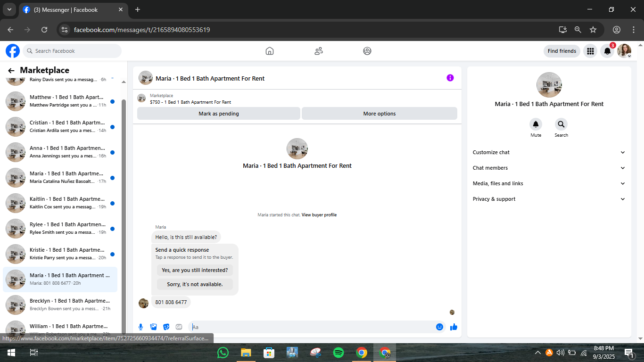This screenshot has width=644, height=362.
Task: Mute this chat with the bell
Action: tap(536, 124)
